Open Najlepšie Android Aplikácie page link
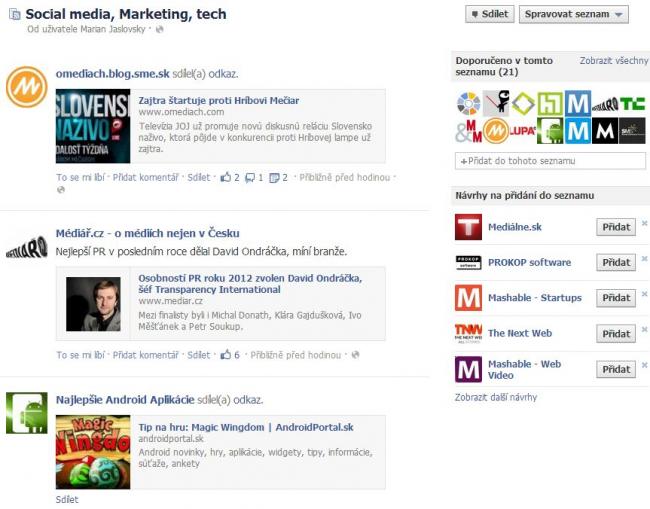The image size is (650, 509). point(125,400)
